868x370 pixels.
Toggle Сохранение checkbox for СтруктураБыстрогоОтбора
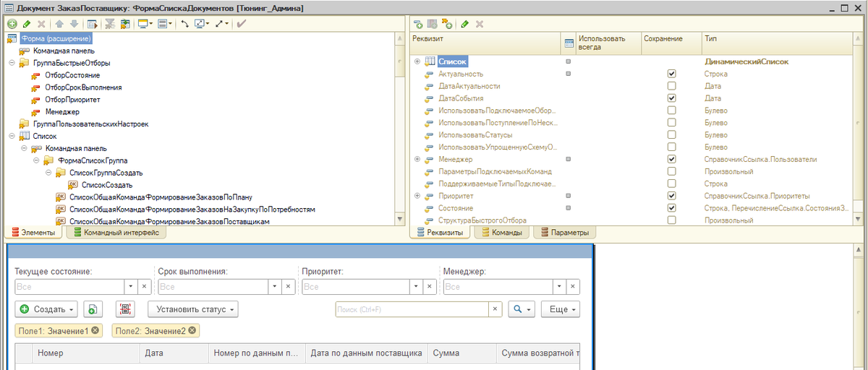pyautogui.click(x=672, y=220)
